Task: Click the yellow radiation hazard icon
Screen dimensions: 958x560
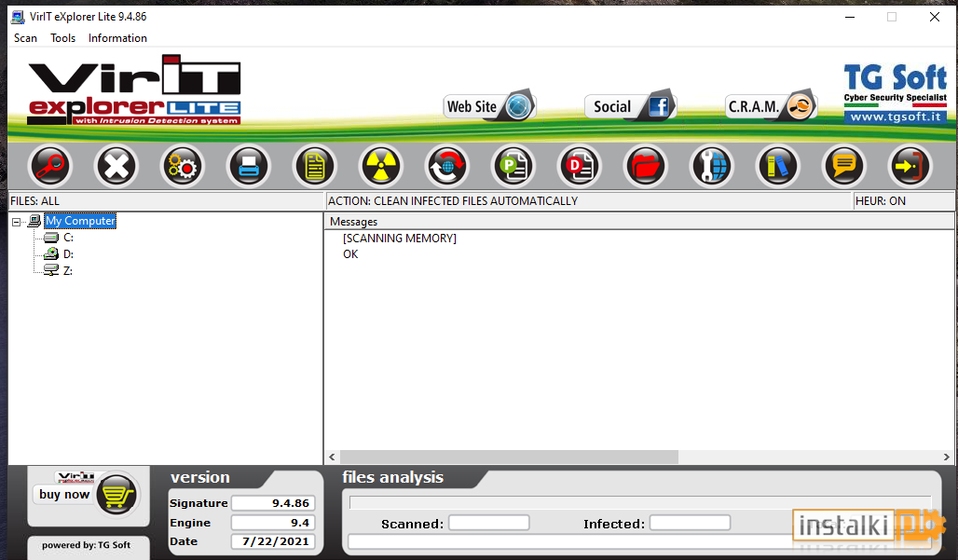Action: [x=380, y=166]
